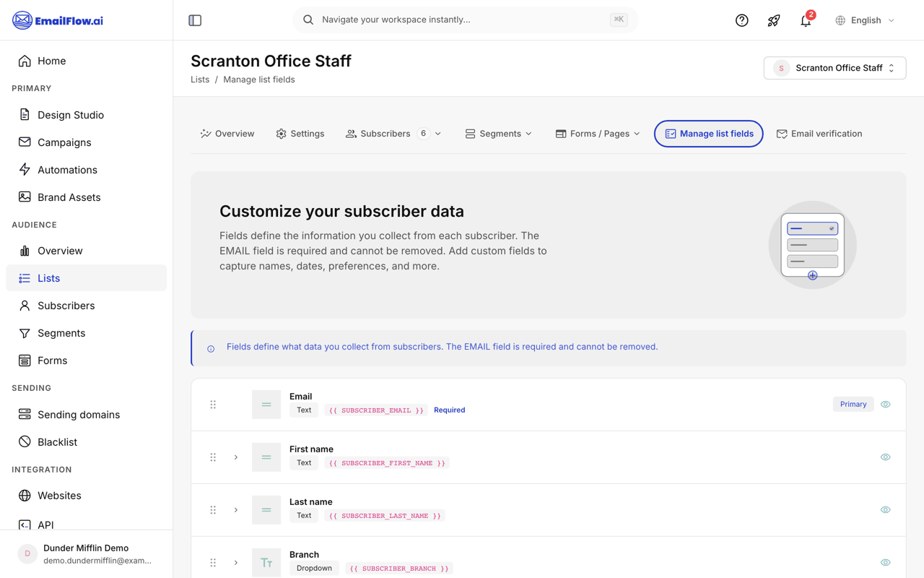
Task: Click the subscriber count badge 6
Action: tap(424, 134)
